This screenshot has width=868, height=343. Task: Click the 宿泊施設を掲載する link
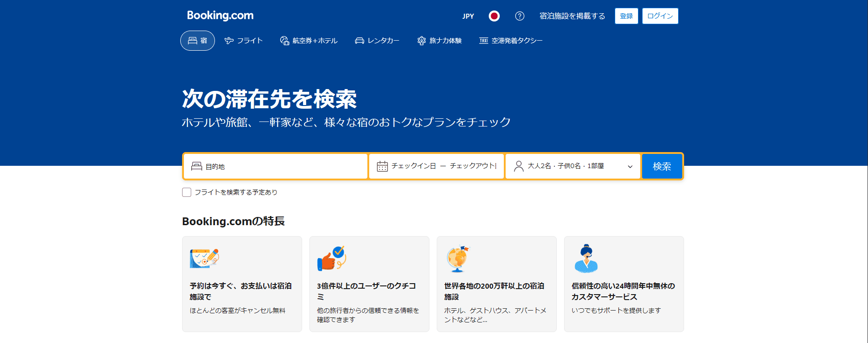(x=572, y=16)
